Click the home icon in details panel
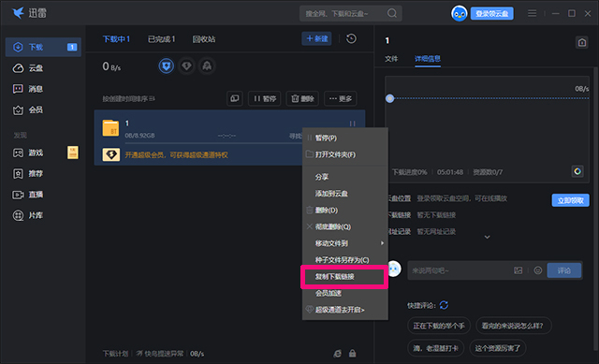The height and width of the screenshot is (364, 599). 582,42
